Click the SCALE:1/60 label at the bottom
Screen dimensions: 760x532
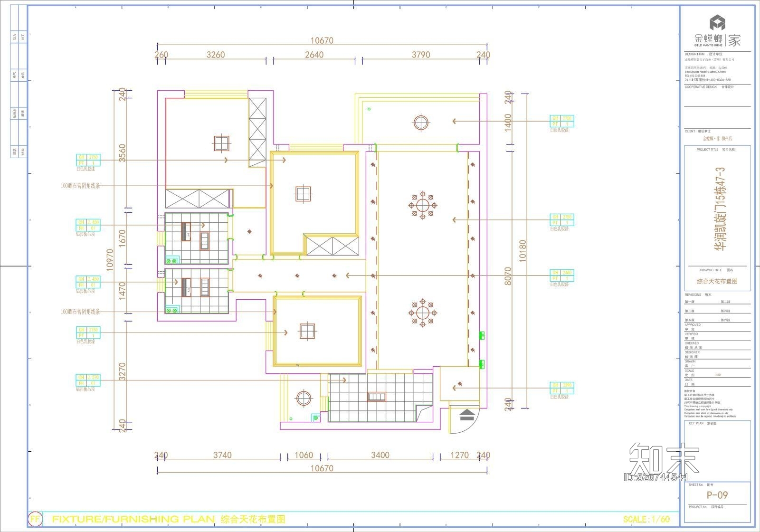[646, 519]
